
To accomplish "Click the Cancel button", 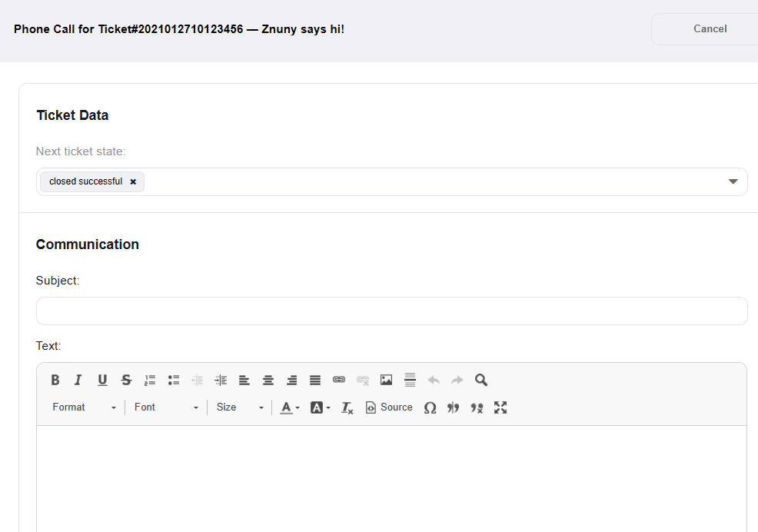I will 709,29.
